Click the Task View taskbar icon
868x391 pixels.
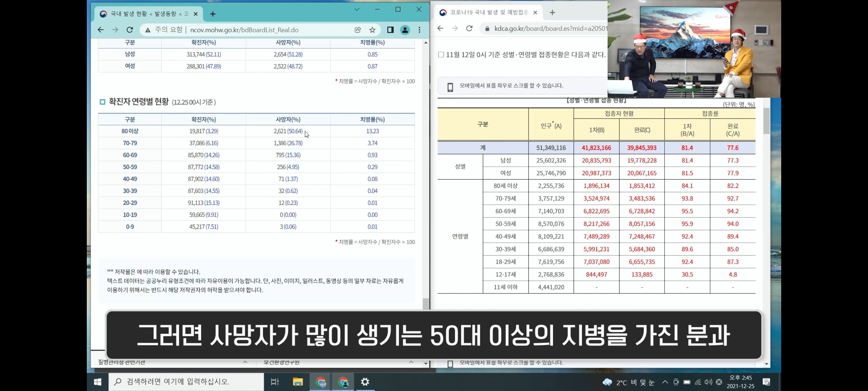click(x=275, y=381)
